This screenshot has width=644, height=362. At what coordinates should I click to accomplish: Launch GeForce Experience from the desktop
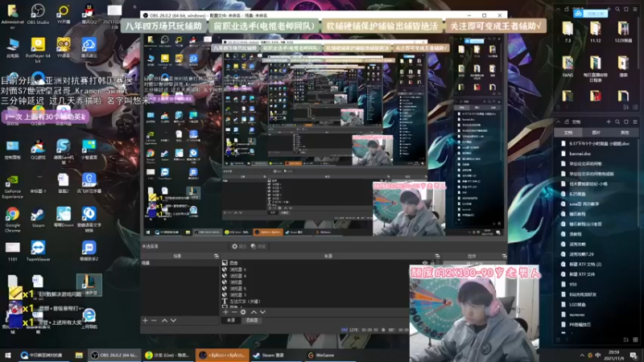(12, 187)
